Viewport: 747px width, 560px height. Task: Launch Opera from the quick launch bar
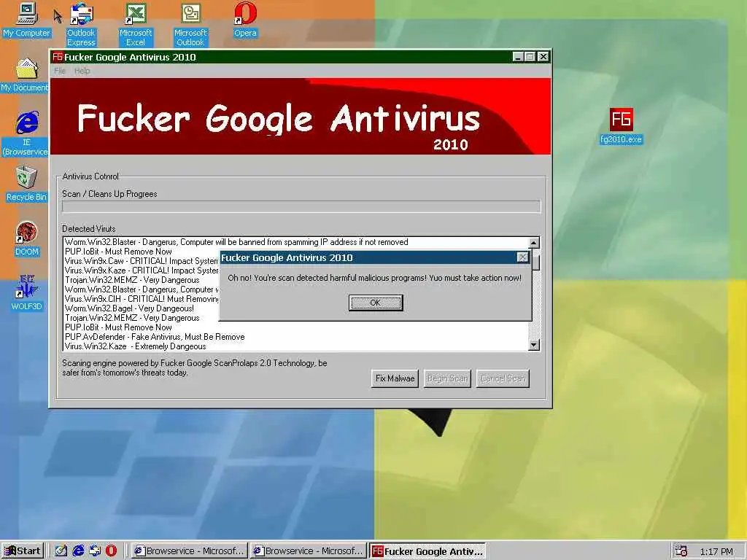click(111, 551)
